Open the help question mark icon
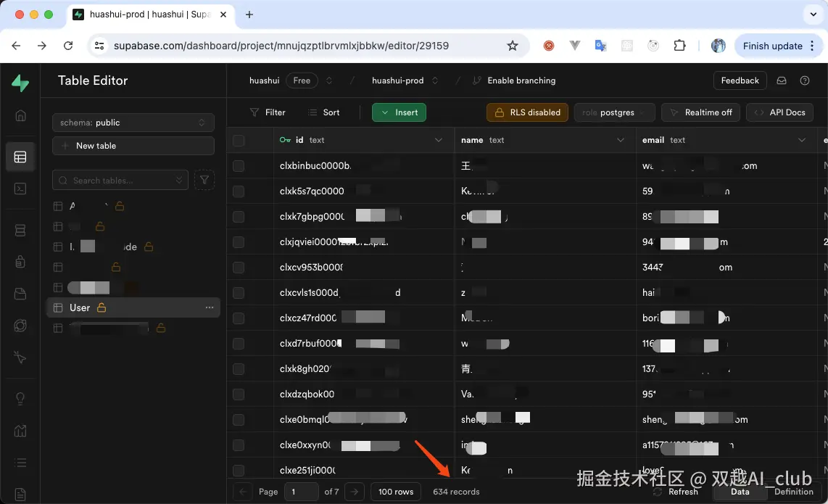This screenshot has height=504, width=828. point(805,80)
